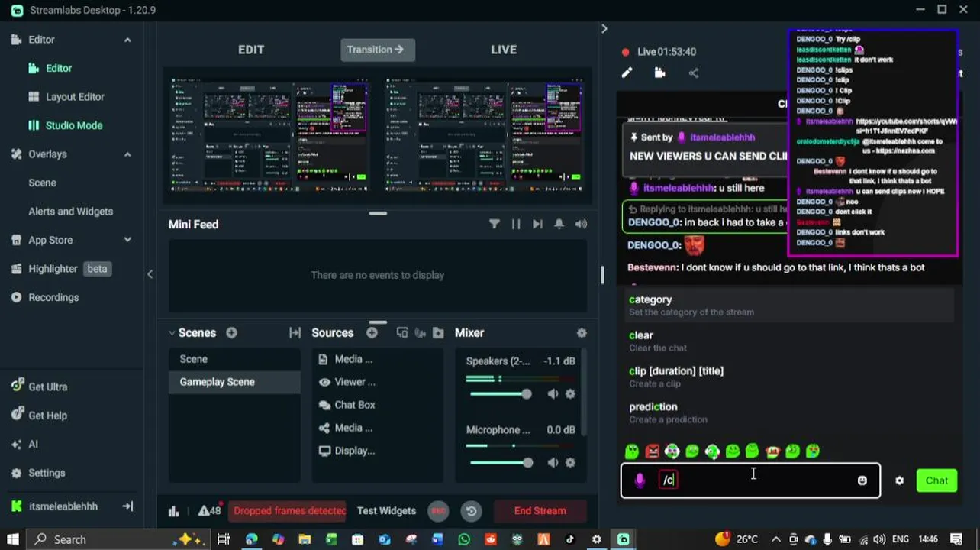Open the camera icon beside the pencil
Screen dimensions: 980x550
click(660, 73)
